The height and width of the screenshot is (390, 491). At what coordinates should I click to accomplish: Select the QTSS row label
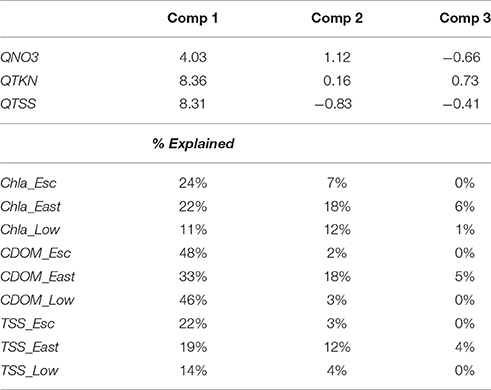click(x=18, y=104)
